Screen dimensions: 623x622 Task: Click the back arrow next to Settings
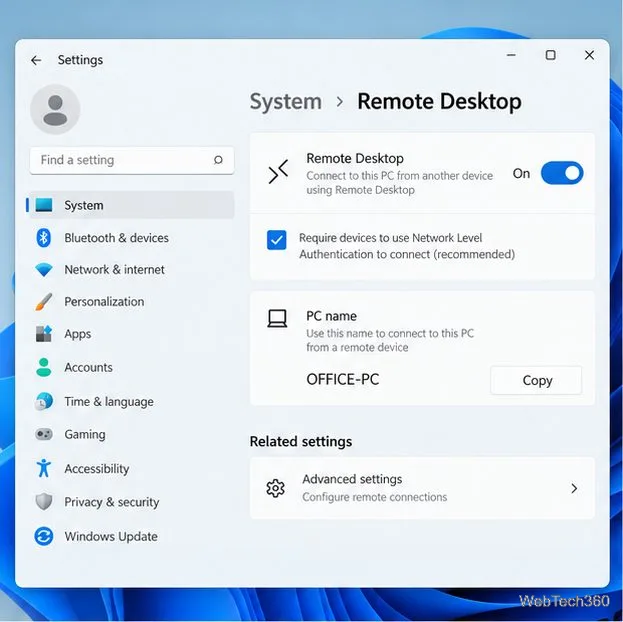36,60
